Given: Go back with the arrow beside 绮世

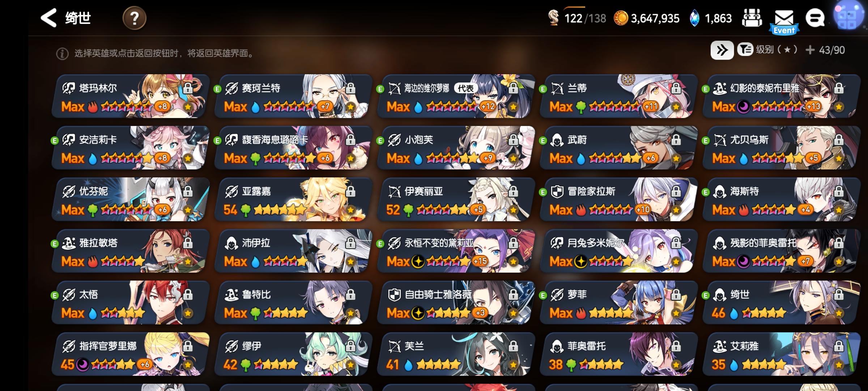Looking at the screenshot, I should click(x=48, y=18).
